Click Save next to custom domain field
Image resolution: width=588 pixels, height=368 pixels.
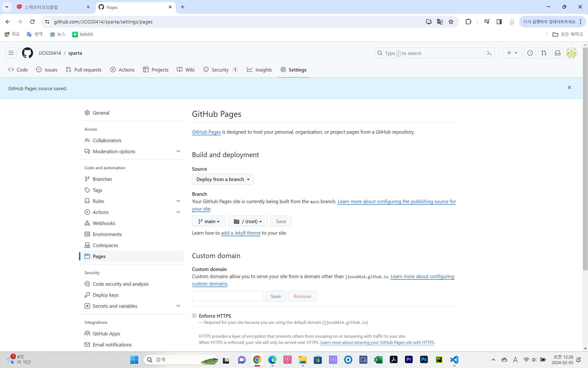(276, 296)
